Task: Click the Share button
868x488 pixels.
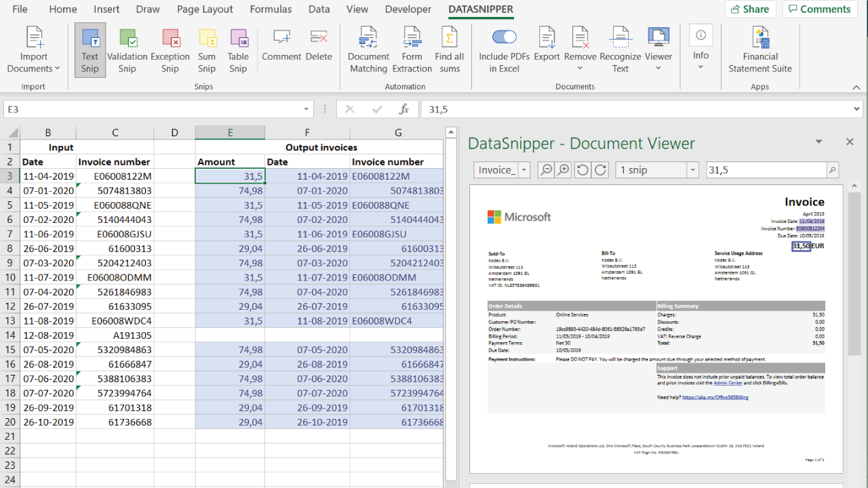Action: (x=750, y=9)
